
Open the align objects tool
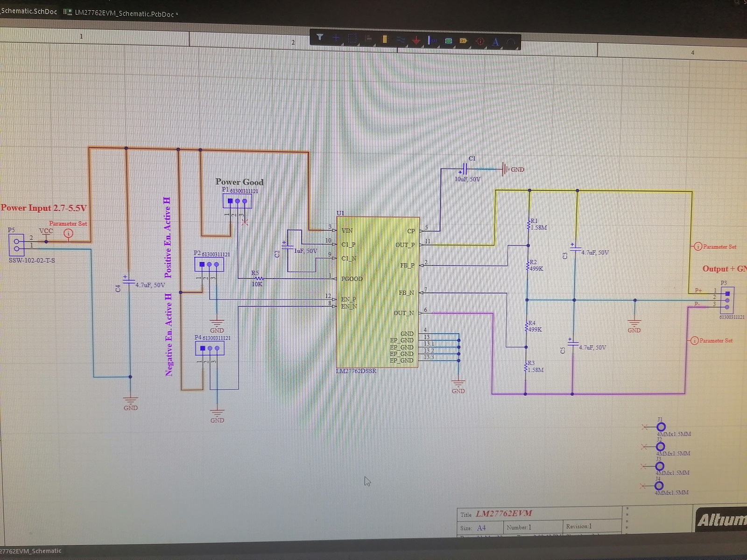click(368, 39)
